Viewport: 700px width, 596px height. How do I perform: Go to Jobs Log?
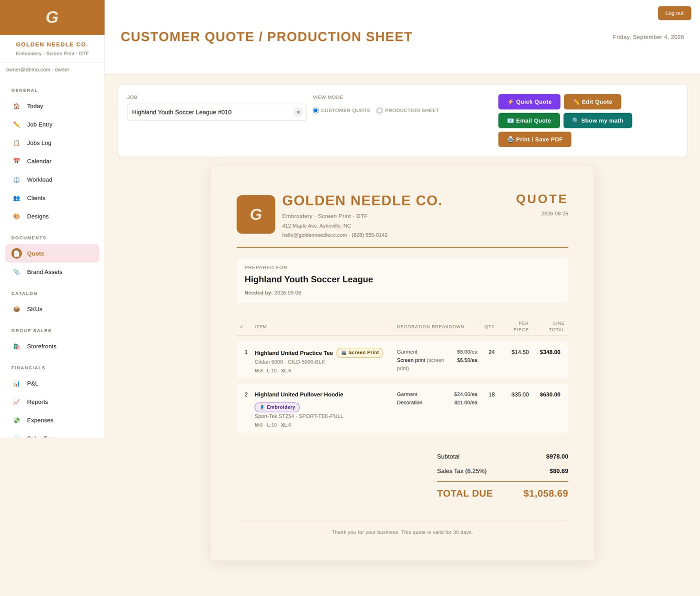coord(52,143)
